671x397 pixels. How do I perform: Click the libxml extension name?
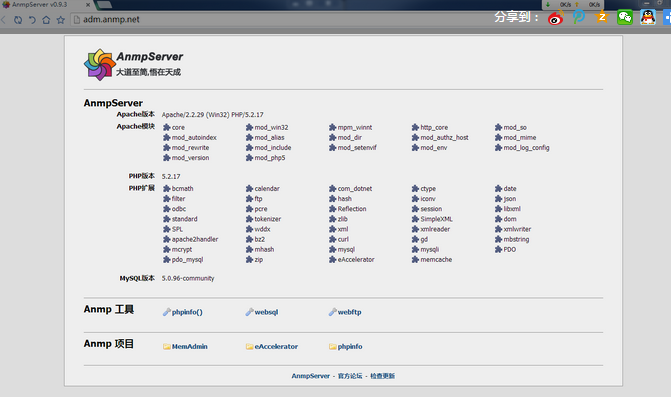tap(512, 209)
